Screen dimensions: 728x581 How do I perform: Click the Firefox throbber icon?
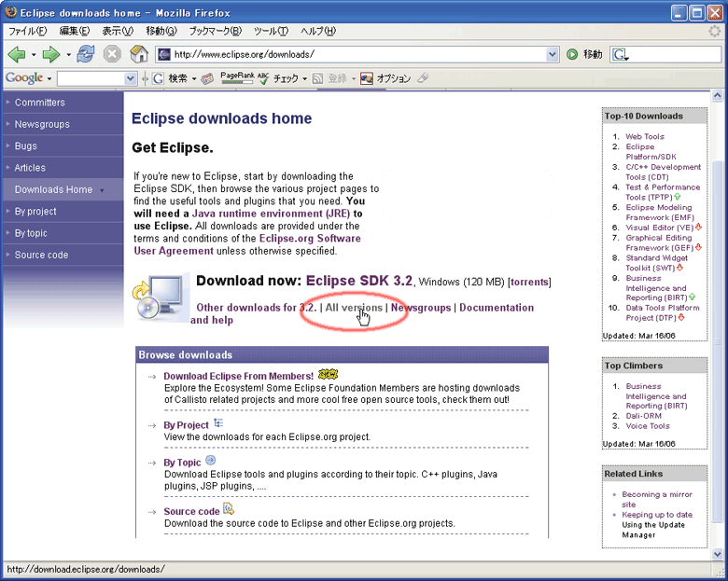pyautogui.click(x=715, y=31)
